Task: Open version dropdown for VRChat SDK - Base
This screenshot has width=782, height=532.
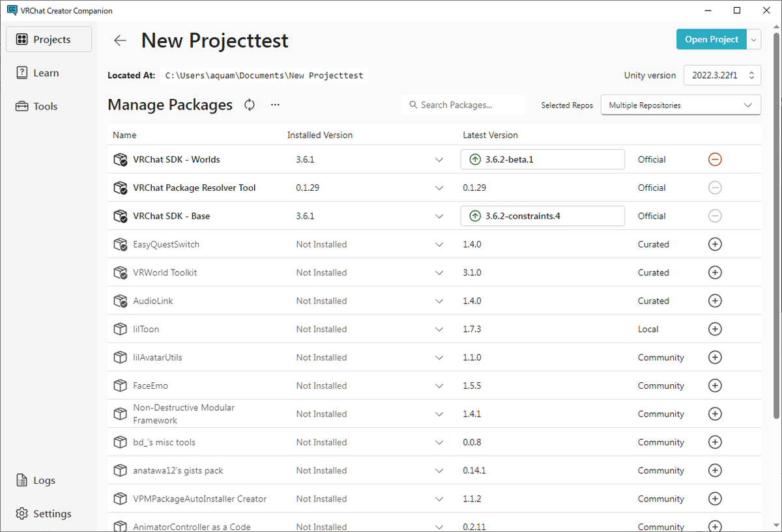Action: click(439, 216)
